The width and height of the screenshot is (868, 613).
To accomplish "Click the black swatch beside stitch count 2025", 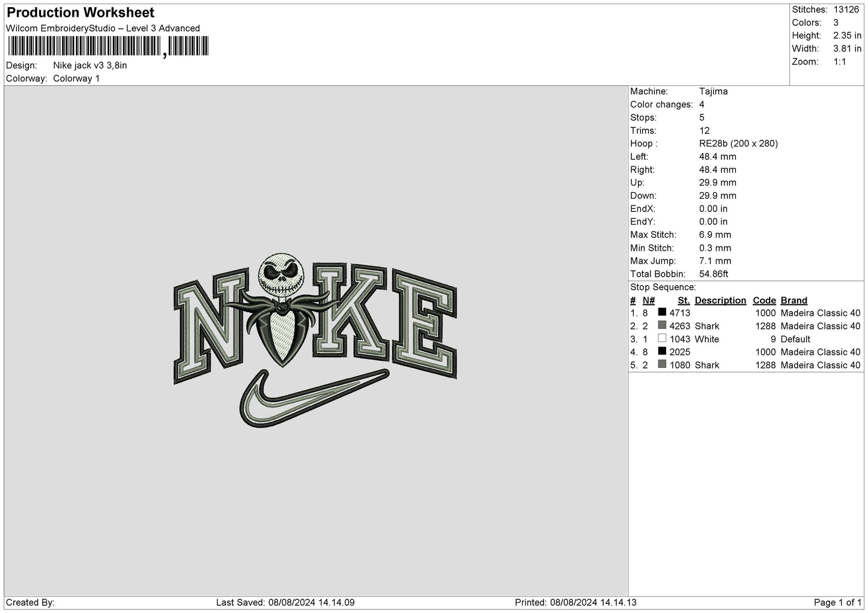I will 662,351.
